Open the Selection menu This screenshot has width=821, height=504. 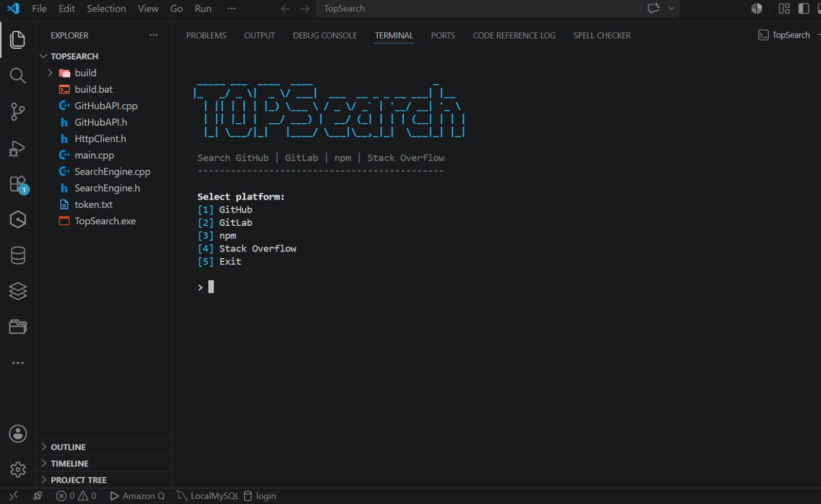pyautogui.click(x=106, y=8)
